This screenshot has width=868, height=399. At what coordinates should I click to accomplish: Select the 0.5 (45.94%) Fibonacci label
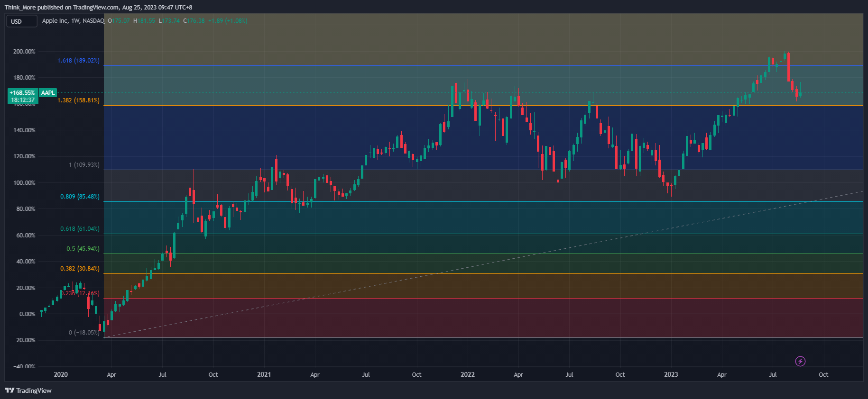point(83,249)
